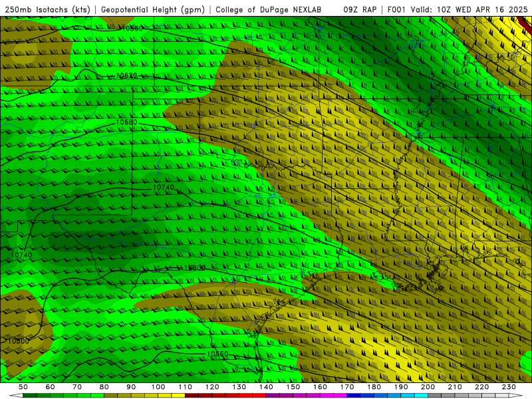Click the 120 knot color scale label
The width and height of the screenshot is (532, 399).
click(212, 387)
